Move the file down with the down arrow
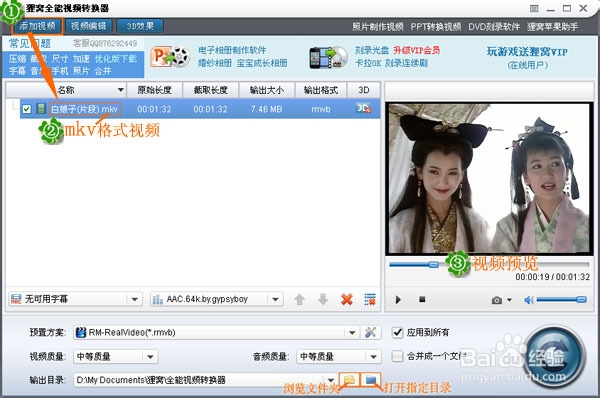Viewport: 600px width, 398px height. pyautogui.click(x=323, y=299)
